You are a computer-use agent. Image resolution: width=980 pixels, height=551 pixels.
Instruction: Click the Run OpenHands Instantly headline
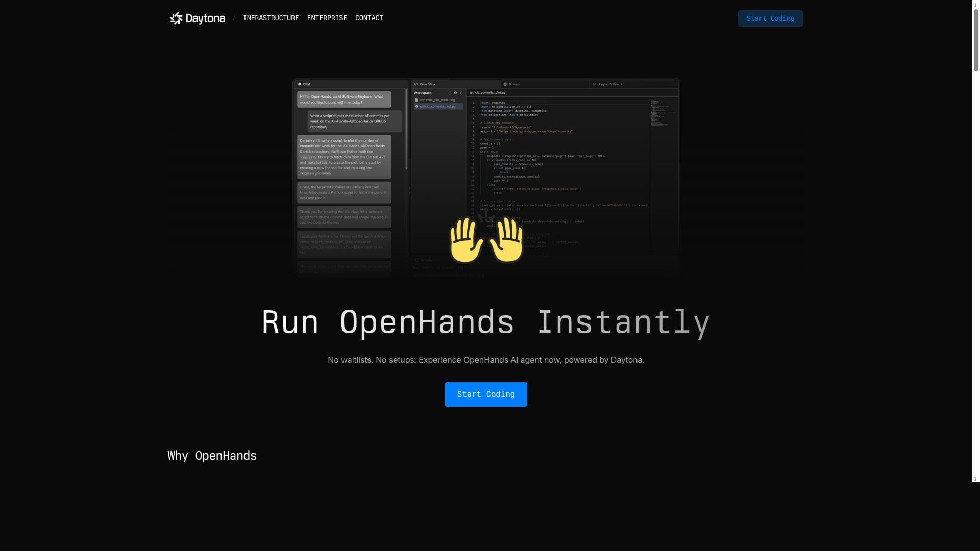tap(485, 322)
